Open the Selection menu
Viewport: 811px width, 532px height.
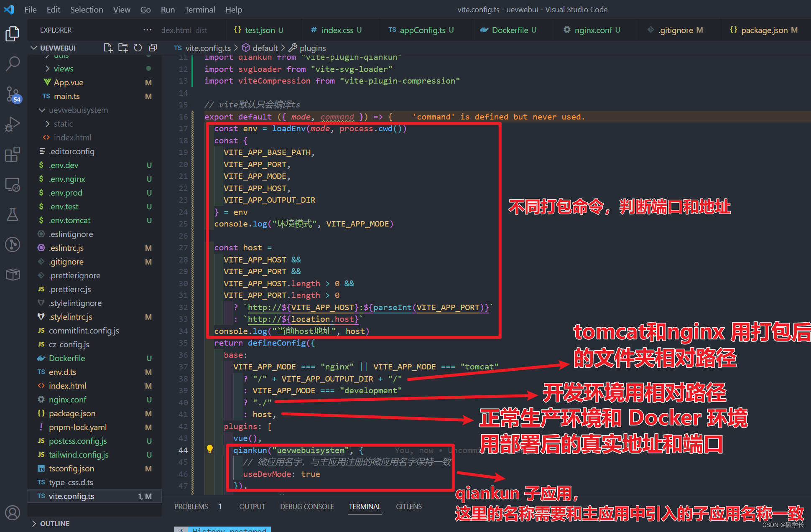(87, 9)
